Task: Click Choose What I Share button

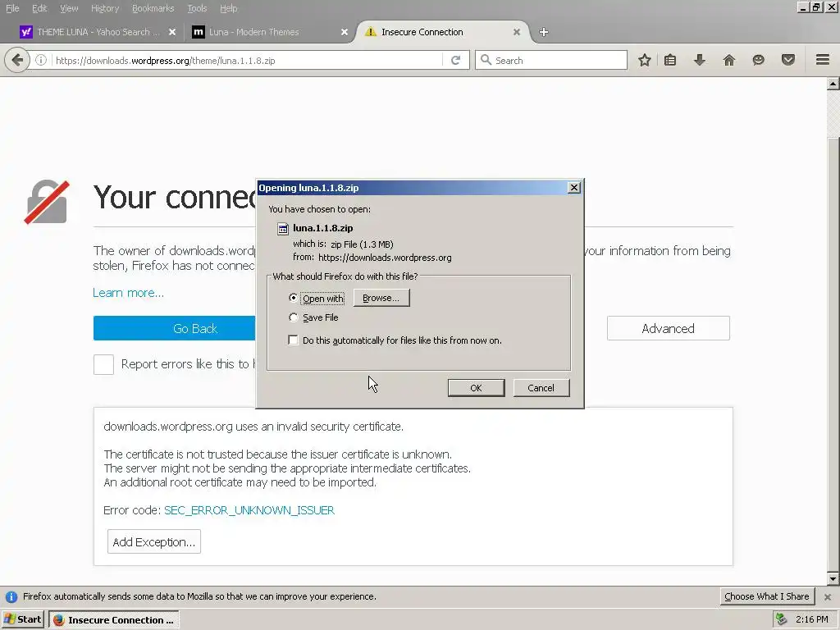Action: [x=767, y=596]
